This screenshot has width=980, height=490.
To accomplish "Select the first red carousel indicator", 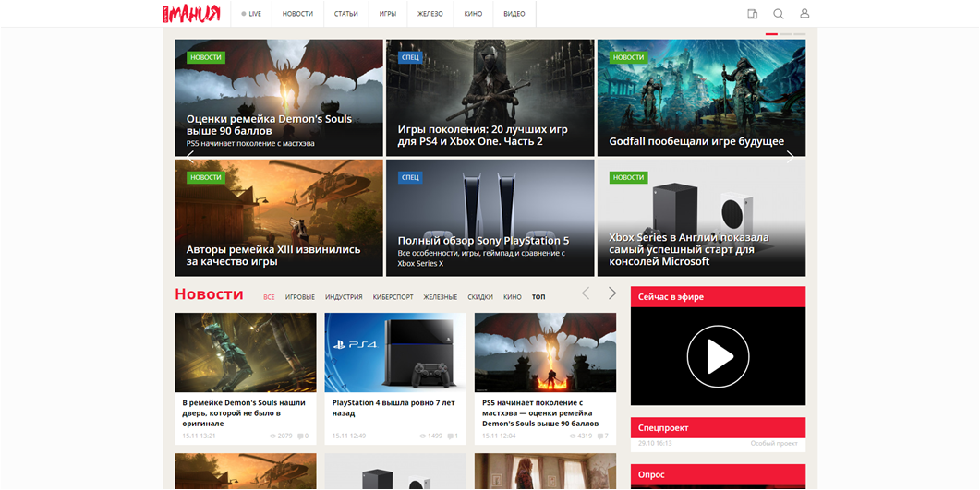I will tap(772, 34).
